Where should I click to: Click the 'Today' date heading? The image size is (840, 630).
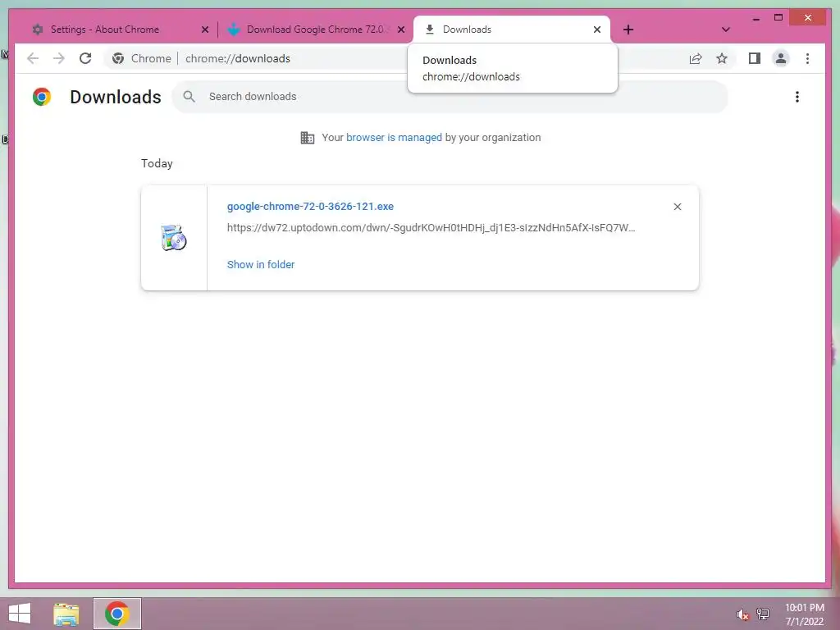coord(157,163)
